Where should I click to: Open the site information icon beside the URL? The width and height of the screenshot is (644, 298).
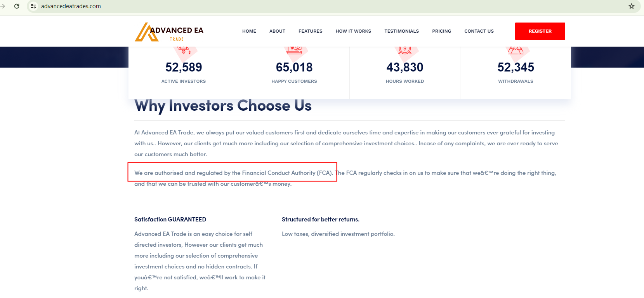pyautogui.click(x=33, y=6)
